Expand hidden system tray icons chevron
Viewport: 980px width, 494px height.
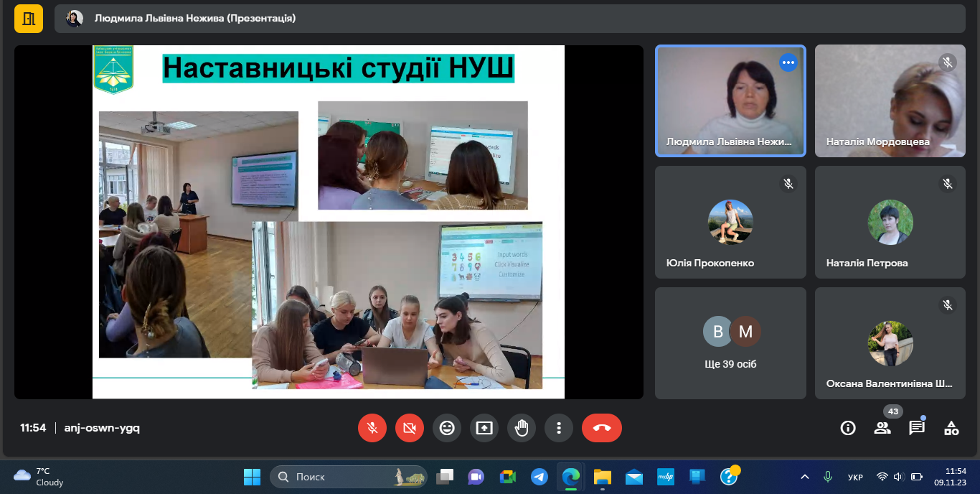click(x=805, y=477)
